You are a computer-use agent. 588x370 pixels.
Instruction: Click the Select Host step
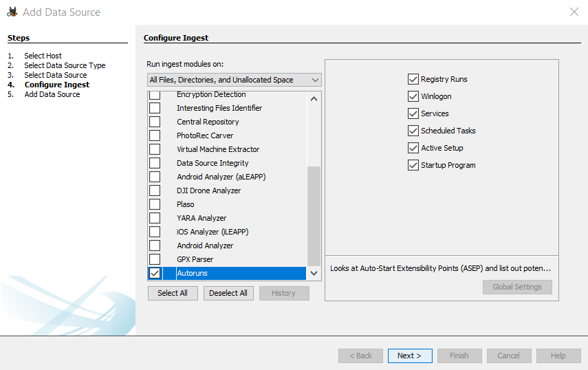tap(43, 56)
